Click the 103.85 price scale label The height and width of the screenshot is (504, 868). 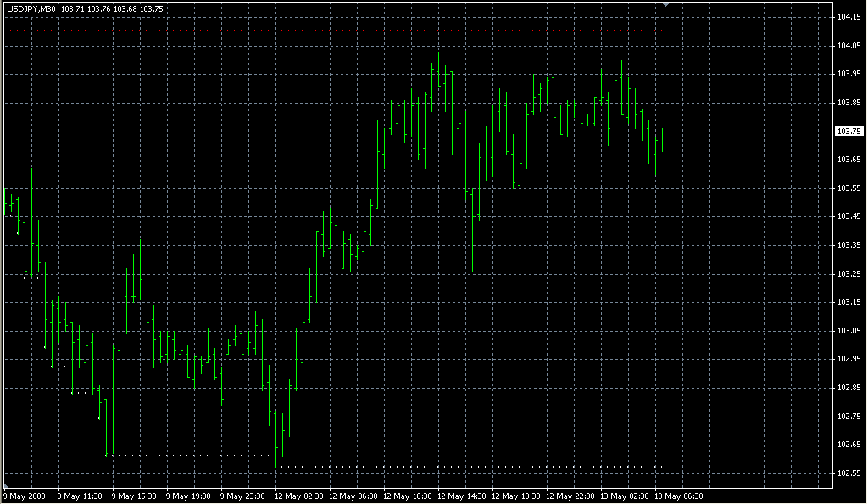(x=849, y=103)
